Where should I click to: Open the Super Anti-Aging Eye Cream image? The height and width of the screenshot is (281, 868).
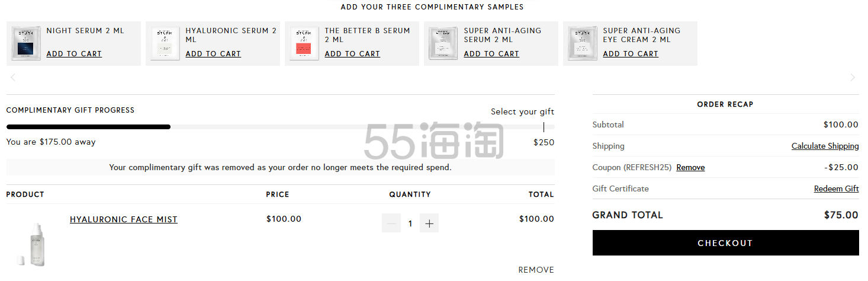[x=583, y=43]
